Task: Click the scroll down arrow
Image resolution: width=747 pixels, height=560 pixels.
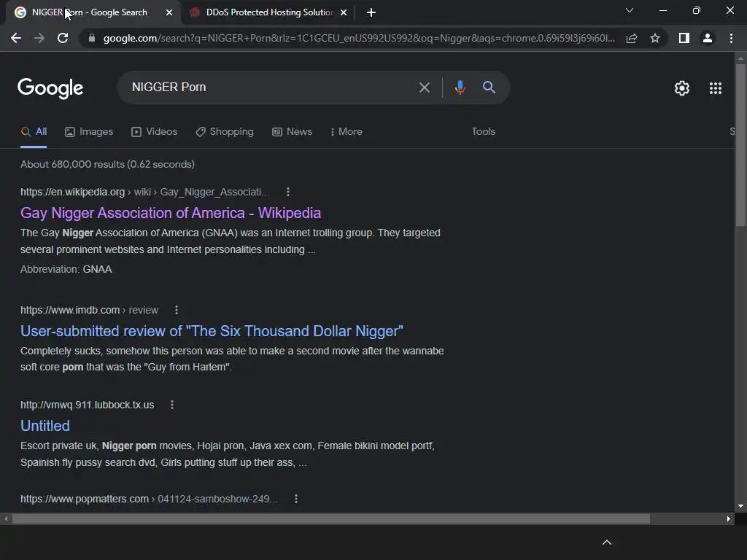Action: click(740, 506)
